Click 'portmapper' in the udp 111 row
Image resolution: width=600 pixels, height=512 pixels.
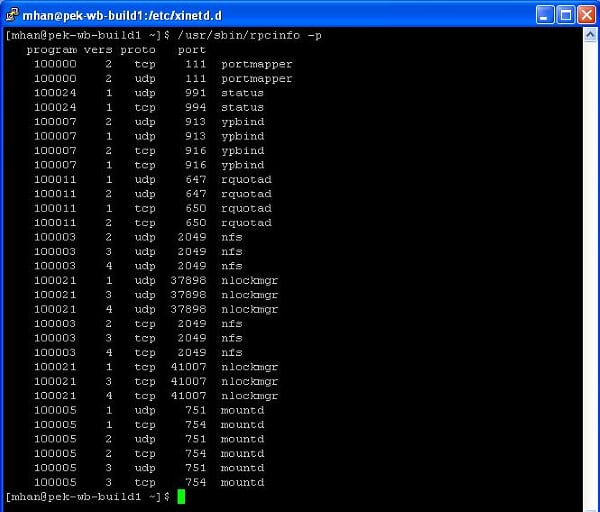tap(257, 79)
